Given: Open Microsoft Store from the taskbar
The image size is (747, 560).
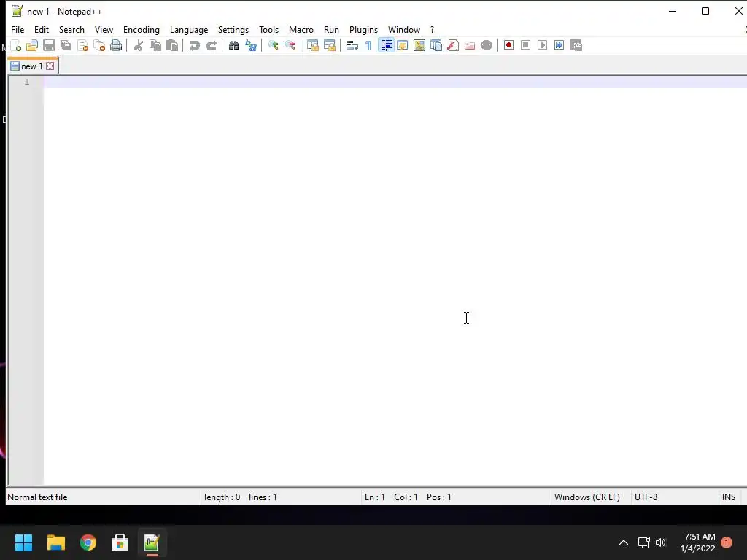Looking at the screenshot, I should (120, 542).
